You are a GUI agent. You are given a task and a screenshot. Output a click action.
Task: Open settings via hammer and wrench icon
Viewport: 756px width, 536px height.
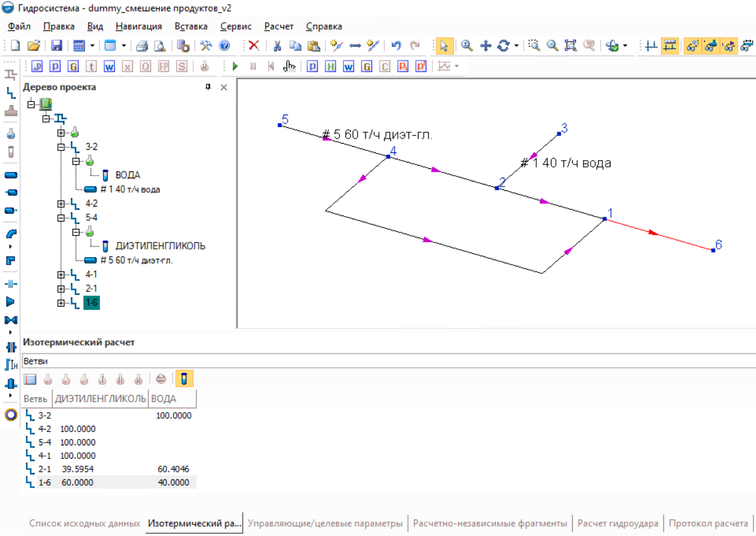tap(206, 45)
